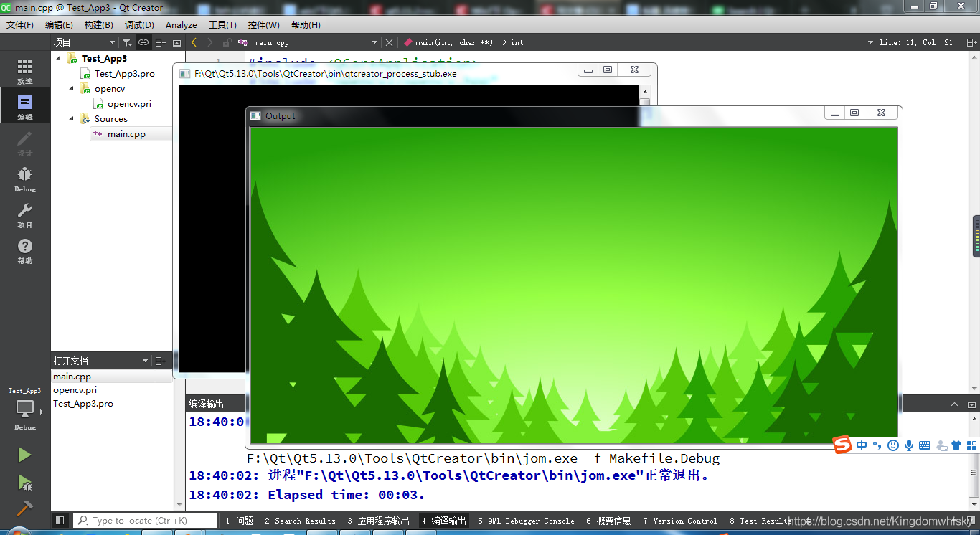
Task: Open the 调试(D) menu
Action: point(139,24)
